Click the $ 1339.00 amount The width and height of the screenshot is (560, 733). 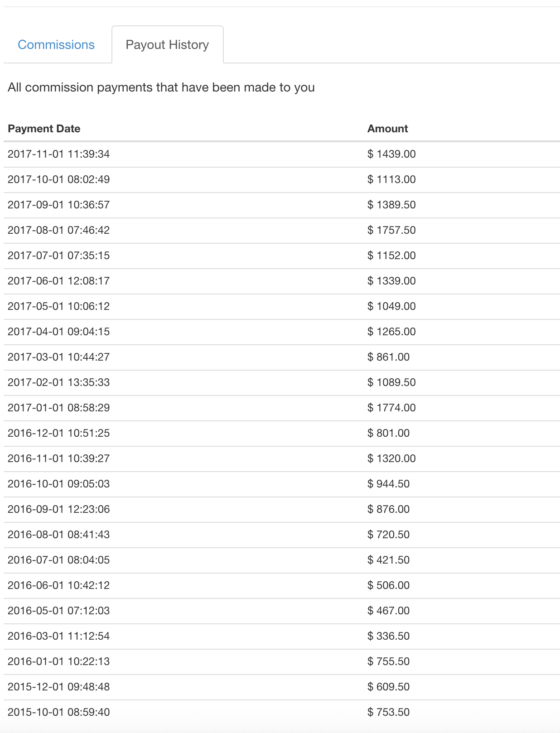pos(391,281)
